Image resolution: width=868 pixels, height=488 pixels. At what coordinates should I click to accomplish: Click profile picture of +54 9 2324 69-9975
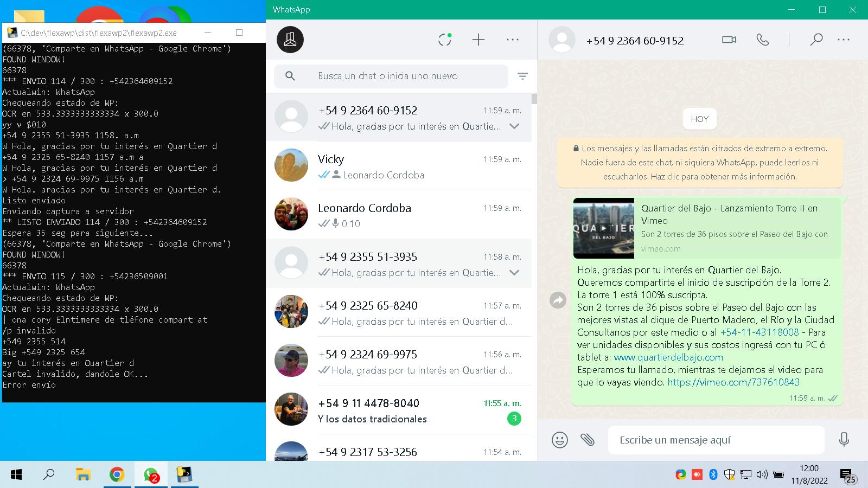[291, 360]
